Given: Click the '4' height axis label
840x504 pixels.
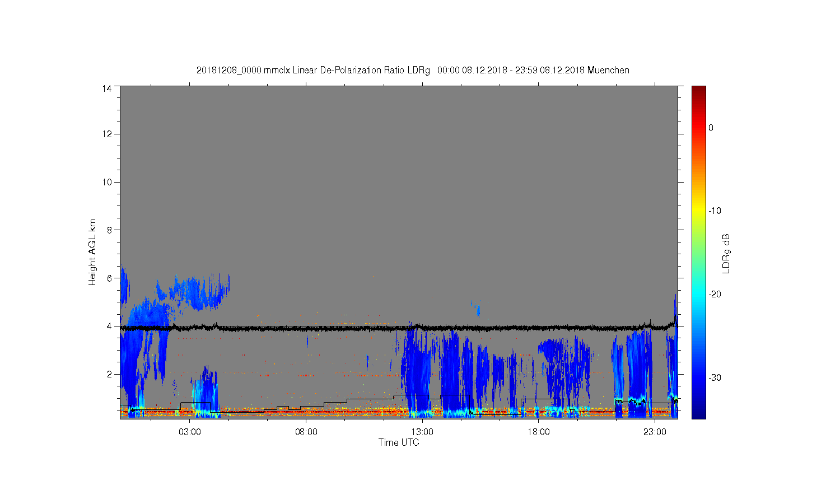Looking at the screenshot, I should point(109,326).
